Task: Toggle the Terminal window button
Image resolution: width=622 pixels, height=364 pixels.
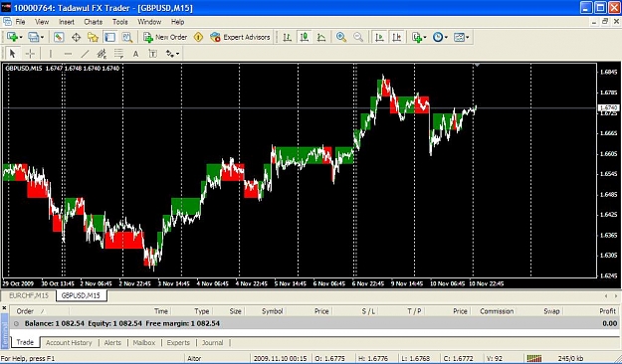Action: point(109,37)
